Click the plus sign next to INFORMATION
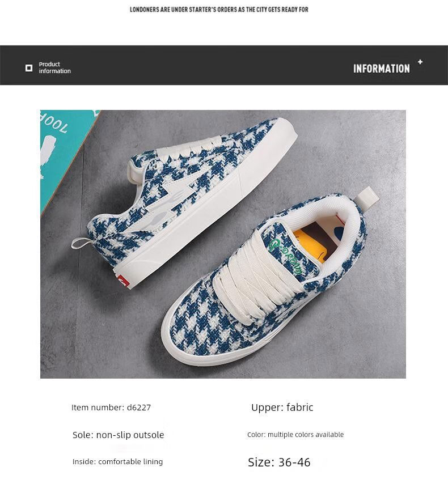 coord(420,62)
